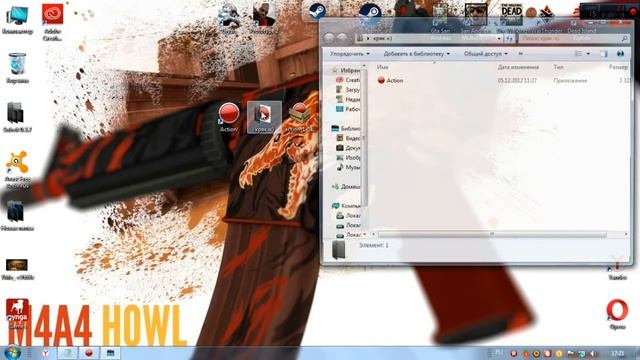This screenshot has height=360, width=640.
Task: Click the Explorer search box
Action: pyautogui.click(x=573, y=38)
